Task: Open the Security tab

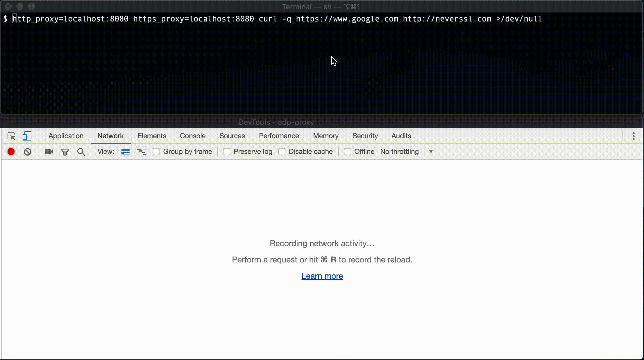Action: point(365,136)
